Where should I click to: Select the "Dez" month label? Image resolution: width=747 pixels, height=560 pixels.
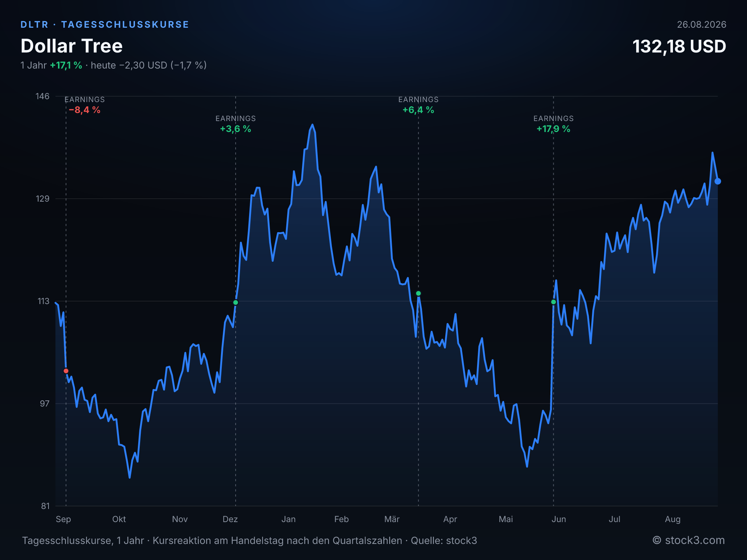click(x=230, y=519)
